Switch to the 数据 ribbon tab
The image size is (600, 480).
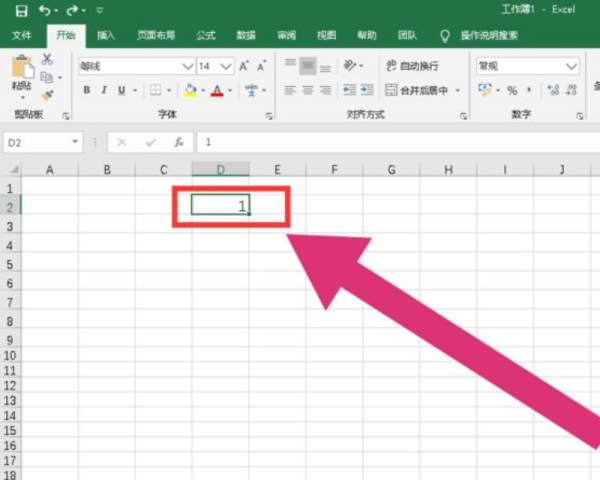246,36
